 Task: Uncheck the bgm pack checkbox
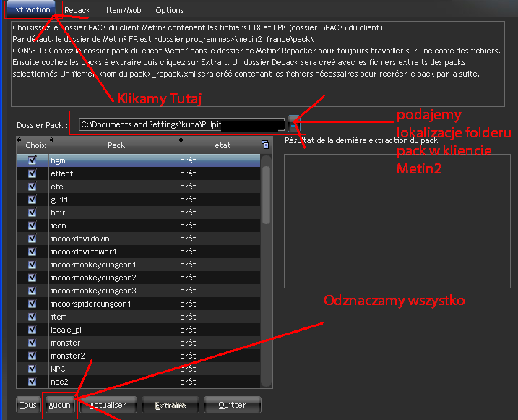[32, 160]
